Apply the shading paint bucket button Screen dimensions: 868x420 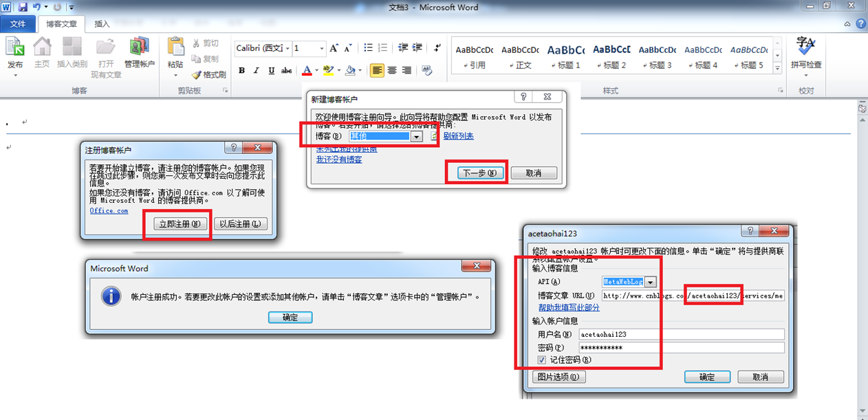(351, 70)
